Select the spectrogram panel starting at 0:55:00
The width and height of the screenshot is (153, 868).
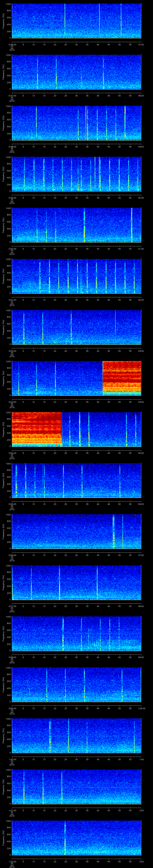click(x=76, y=481)
